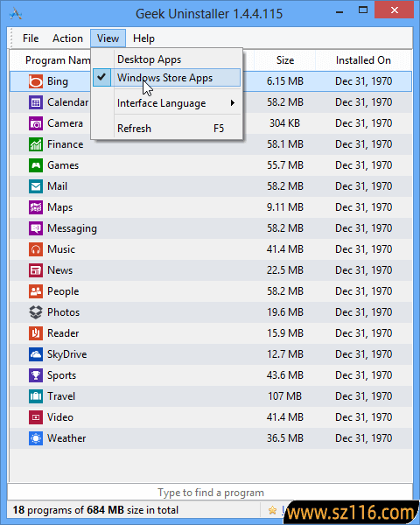Select the People program name

click(63, 291)
